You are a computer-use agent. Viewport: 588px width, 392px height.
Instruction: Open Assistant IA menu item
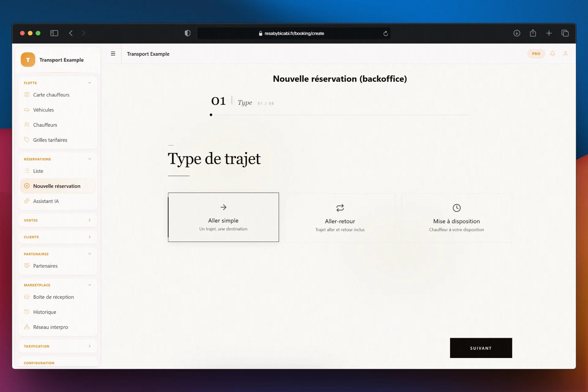(x=58, y=201)
